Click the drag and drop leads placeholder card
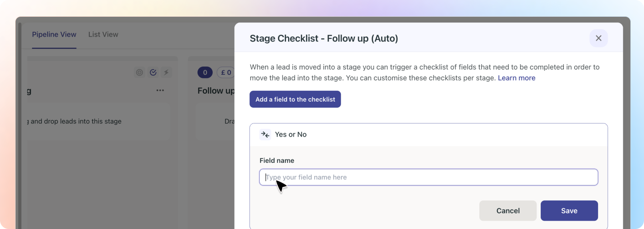 point(98,121)
